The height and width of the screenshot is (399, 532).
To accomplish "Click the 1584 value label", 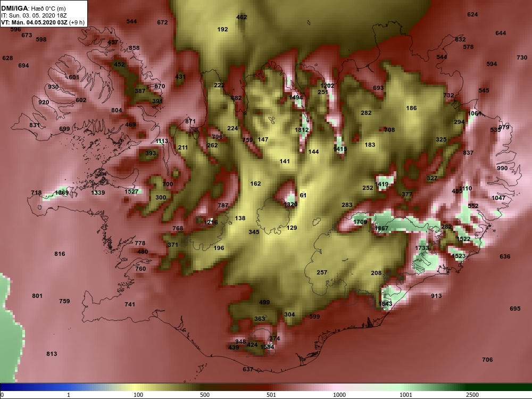I will [x=267, y=347].
